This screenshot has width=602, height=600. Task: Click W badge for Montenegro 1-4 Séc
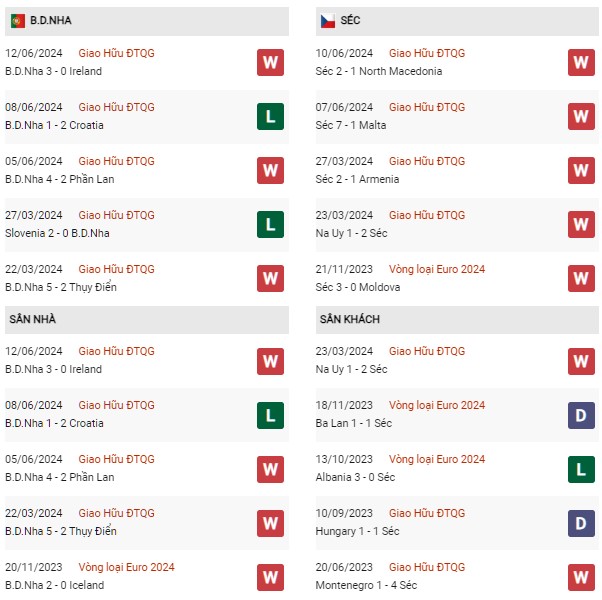pyautogui.click(x=581, y=577)
